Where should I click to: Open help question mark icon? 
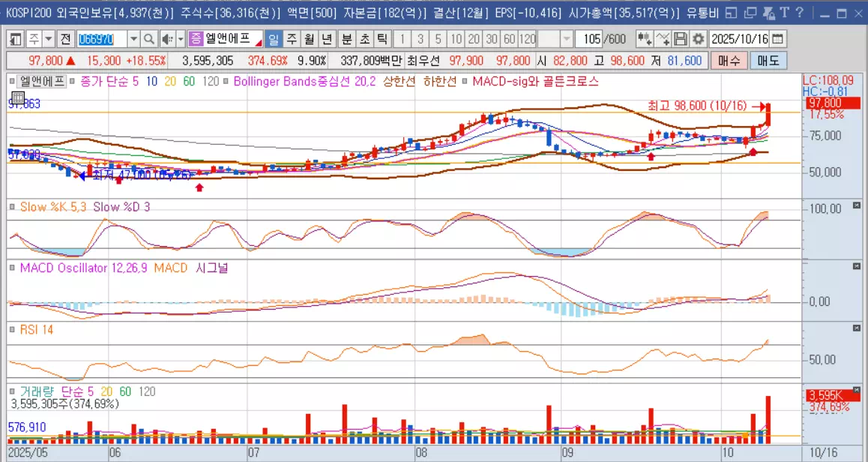pos(799,12)
